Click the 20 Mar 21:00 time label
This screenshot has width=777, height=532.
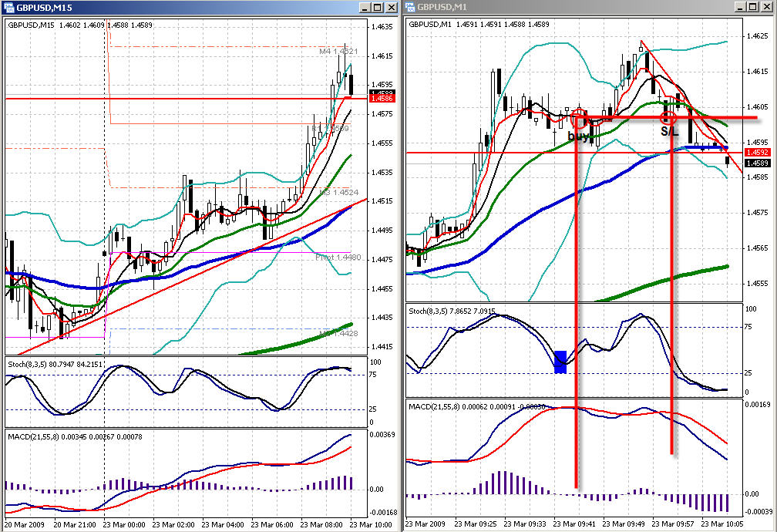tap(75, 524)
